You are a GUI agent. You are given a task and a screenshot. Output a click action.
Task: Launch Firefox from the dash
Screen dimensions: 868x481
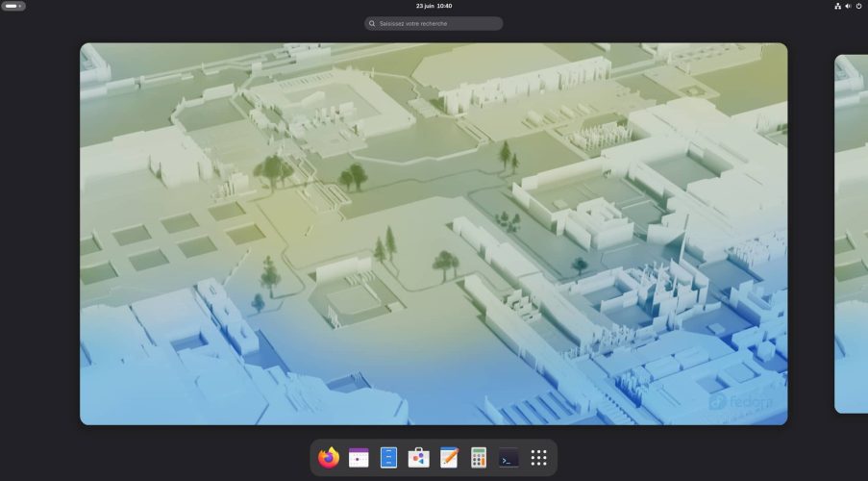click(329, 458)
